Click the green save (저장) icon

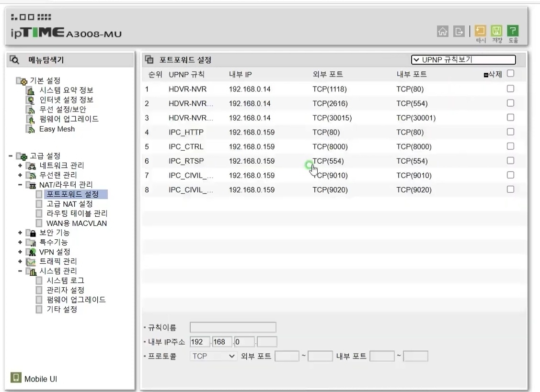click(x=496, y=31)
